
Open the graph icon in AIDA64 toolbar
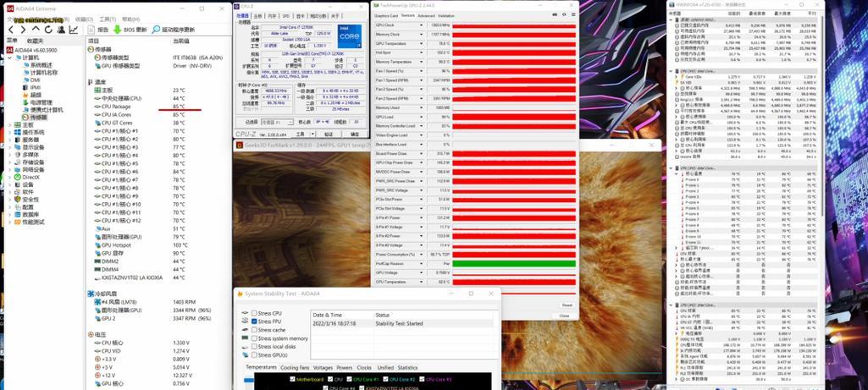pyautogui.click(x=74, y=30)
